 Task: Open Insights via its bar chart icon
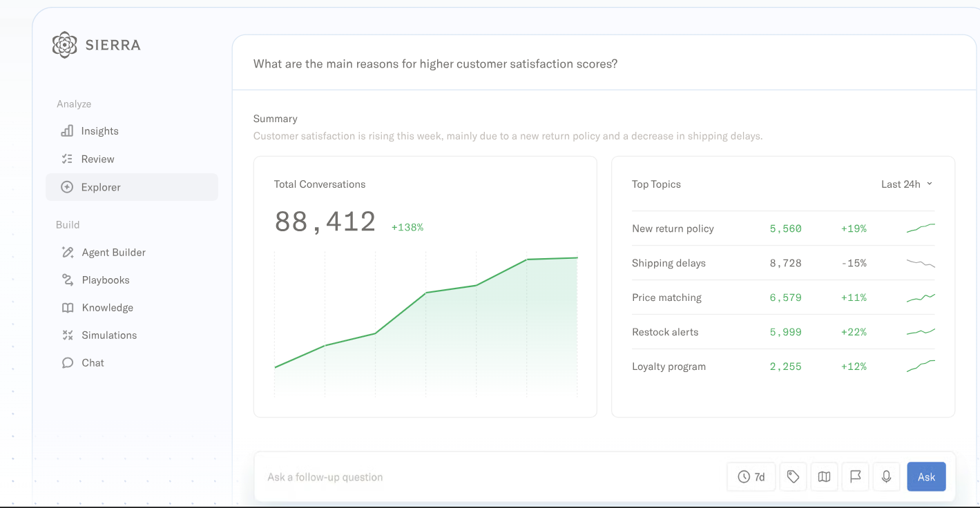coord(67,131)
